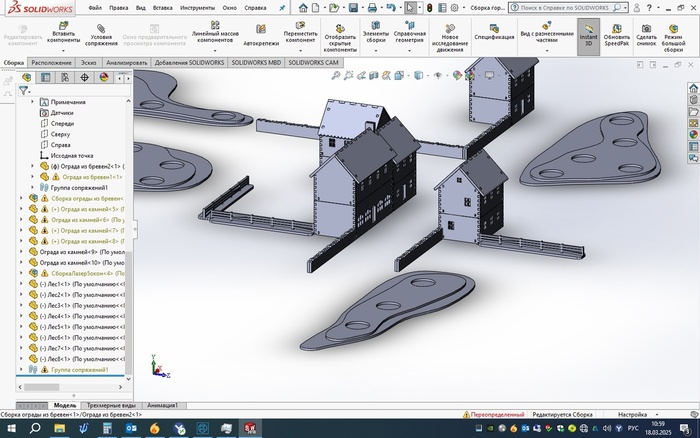Open the Инструменты menu
Viewport: 700px width, 438px height.
(x=198, y=6)
